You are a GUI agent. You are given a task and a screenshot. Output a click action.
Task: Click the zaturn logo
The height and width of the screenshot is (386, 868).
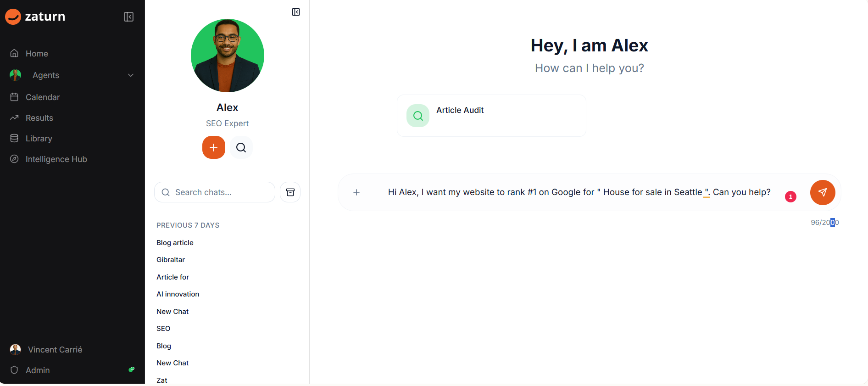click(x=35, y=17)
